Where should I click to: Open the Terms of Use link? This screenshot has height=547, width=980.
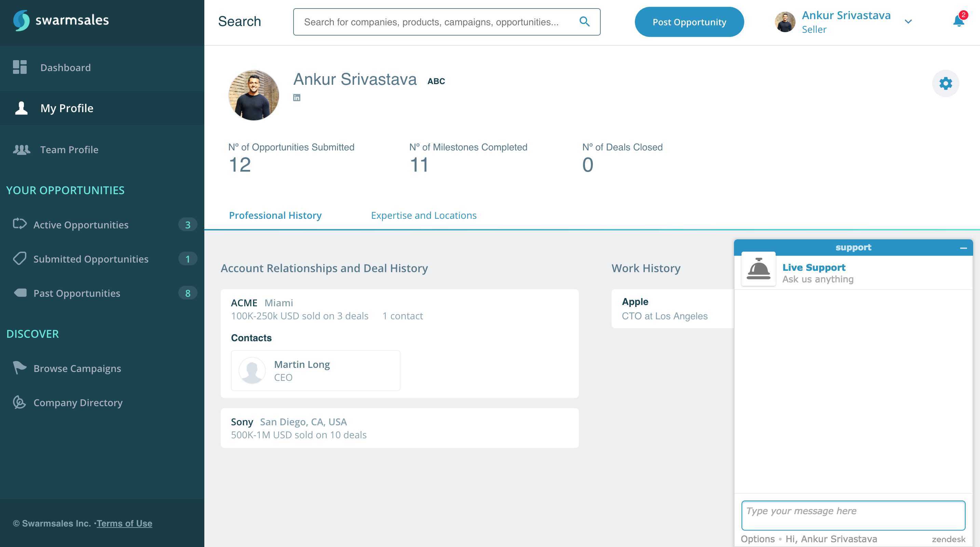[124, 523]
